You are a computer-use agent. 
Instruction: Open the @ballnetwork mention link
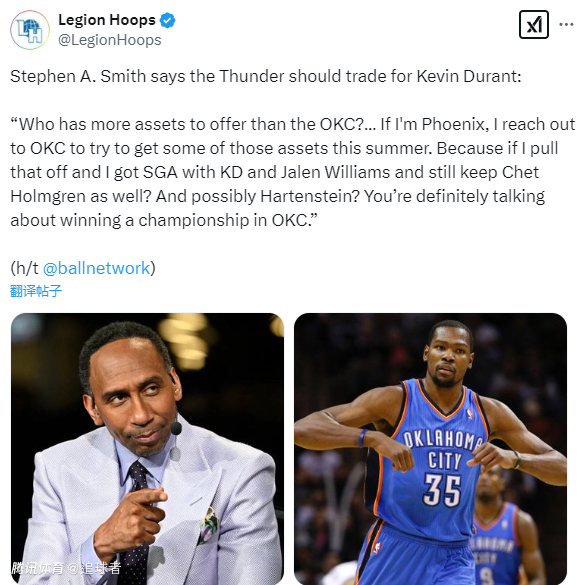[97, 268]
